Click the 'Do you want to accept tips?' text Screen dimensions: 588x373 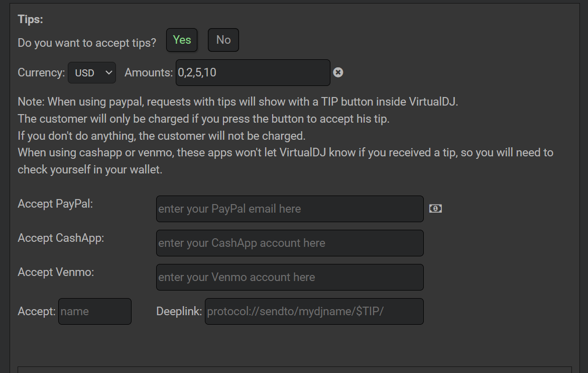coord(87,43)
